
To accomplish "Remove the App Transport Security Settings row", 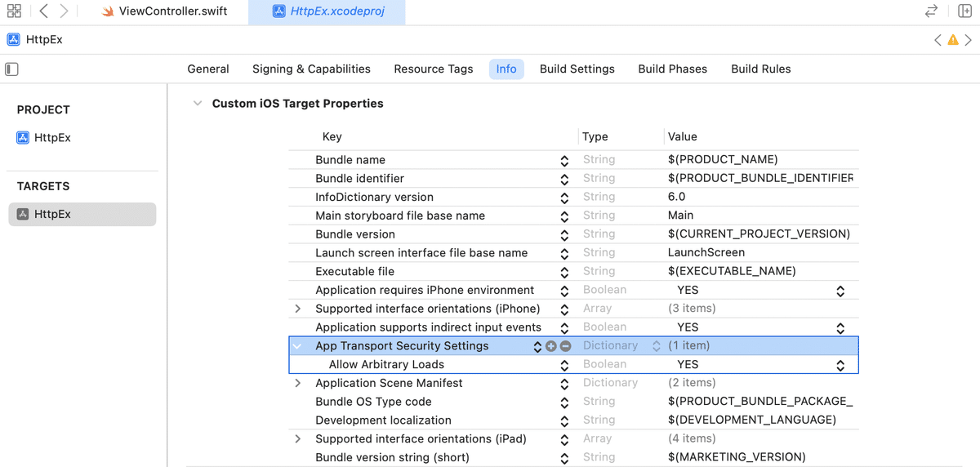I will [x=565, y=346].
